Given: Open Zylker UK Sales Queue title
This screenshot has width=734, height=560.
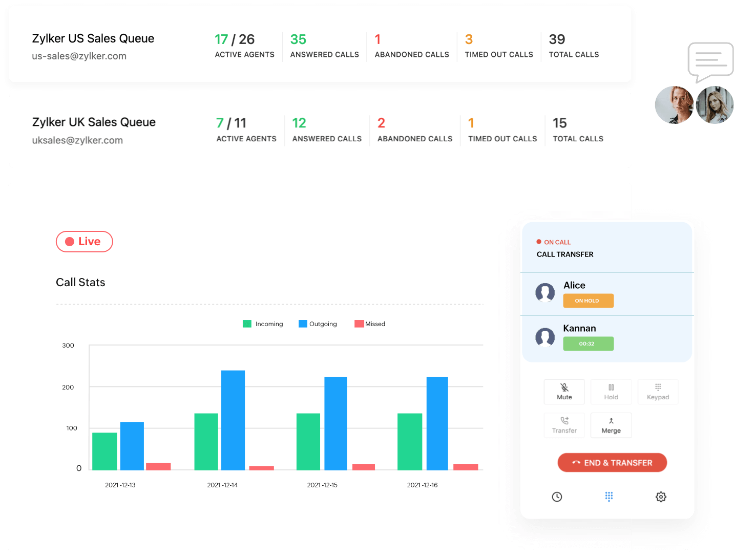Looking at the screenshot, I should pyautogui.click(x=94, y=122).
